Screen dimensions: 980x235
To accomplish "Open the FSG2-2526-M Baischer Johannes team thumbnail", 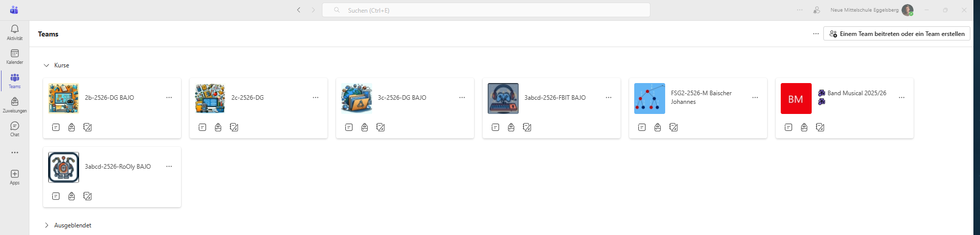I will point(649,98).
